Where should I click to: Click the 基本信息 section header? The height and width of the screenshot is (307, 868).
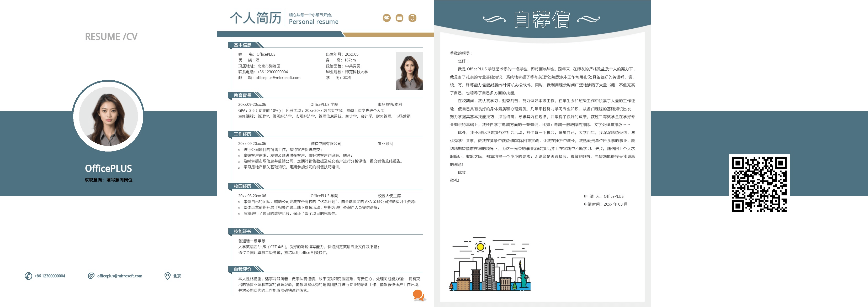(x=242, y=45)
